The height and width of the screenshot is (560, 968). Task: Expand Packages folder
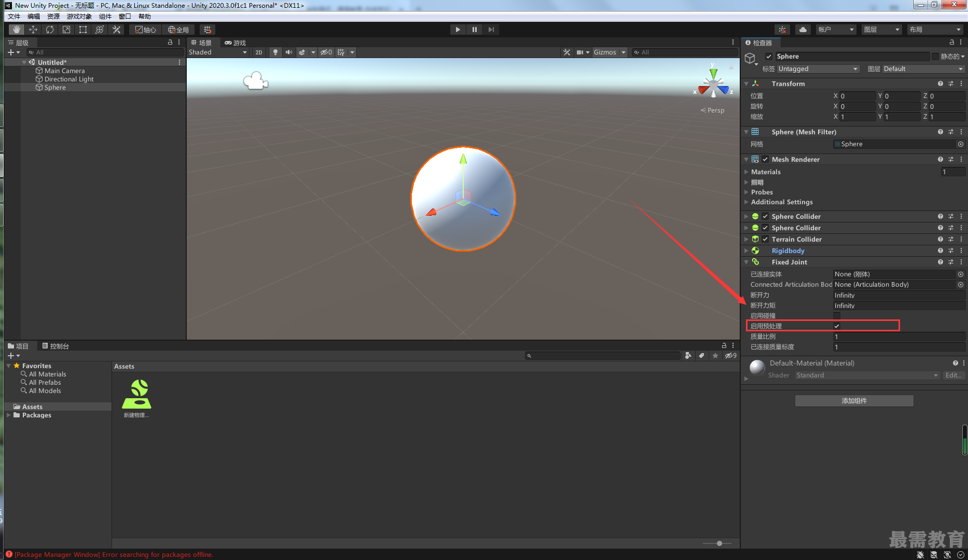tap(8, 415)
